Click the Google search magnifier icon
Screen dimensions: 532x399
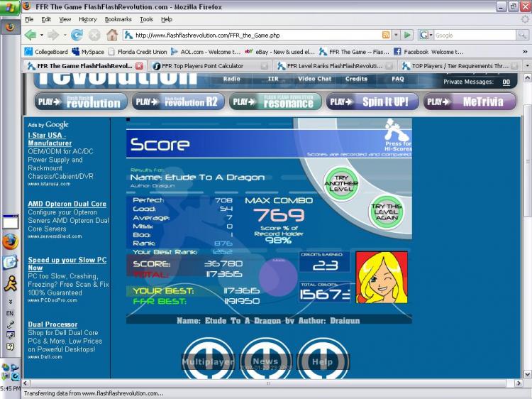pyautogui.click(x=522, y=35)
